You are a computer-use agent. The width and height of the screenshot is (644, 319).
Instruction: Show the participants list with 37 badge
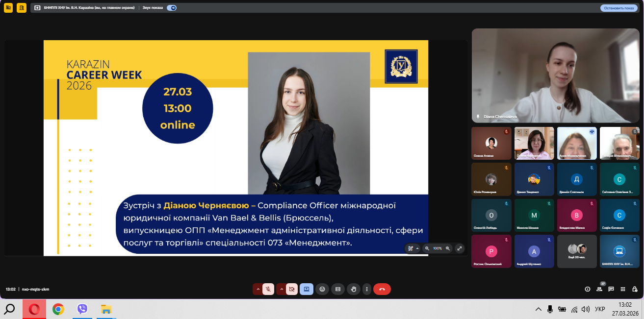coord(599,289)
